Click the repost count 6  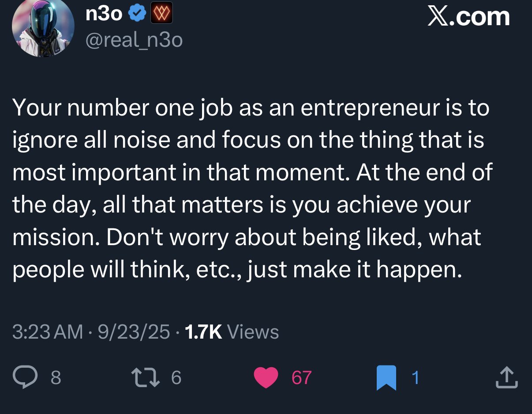pyautogui.click(x=176, y=378)
